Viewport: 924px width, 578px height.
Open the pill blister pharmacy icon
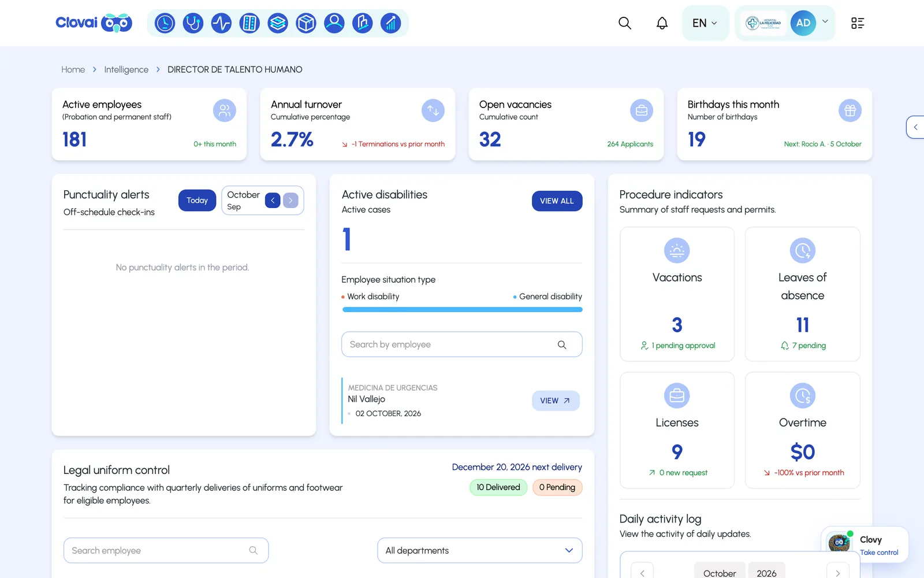click(249, 23)
